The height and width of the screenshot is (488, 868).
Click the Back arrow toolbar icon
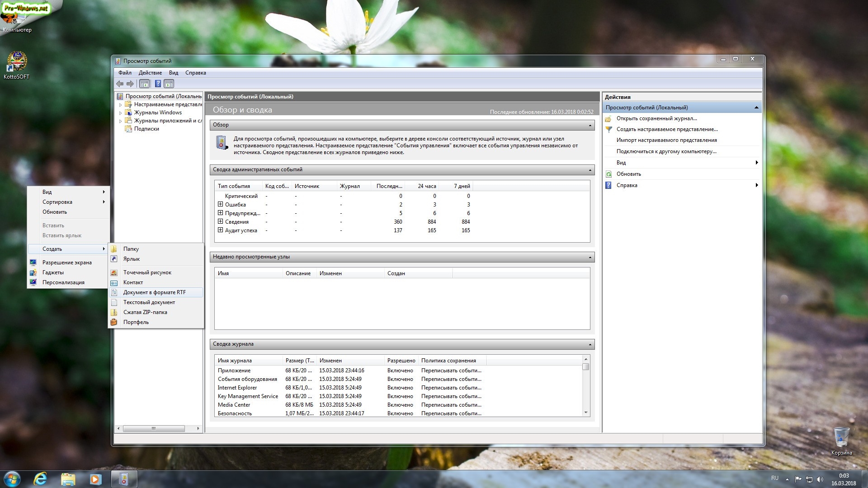pos(120,84)
